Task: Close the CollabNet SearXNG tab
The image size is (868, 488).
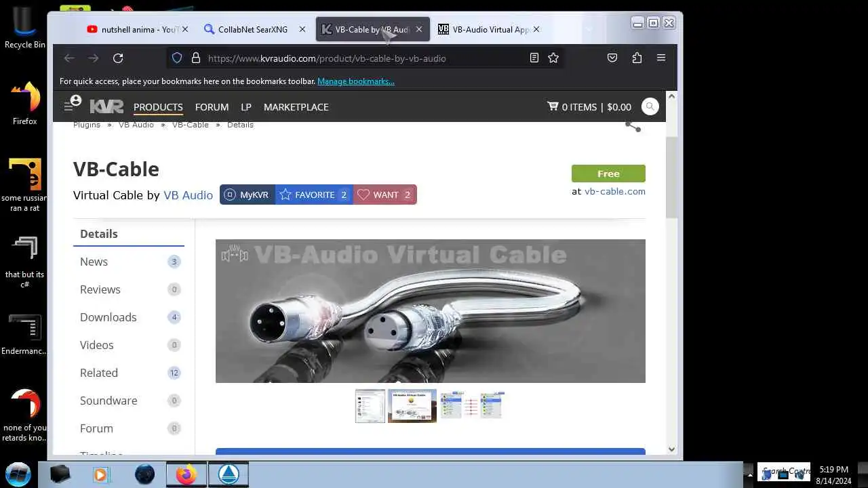Action: pos(302,29)
